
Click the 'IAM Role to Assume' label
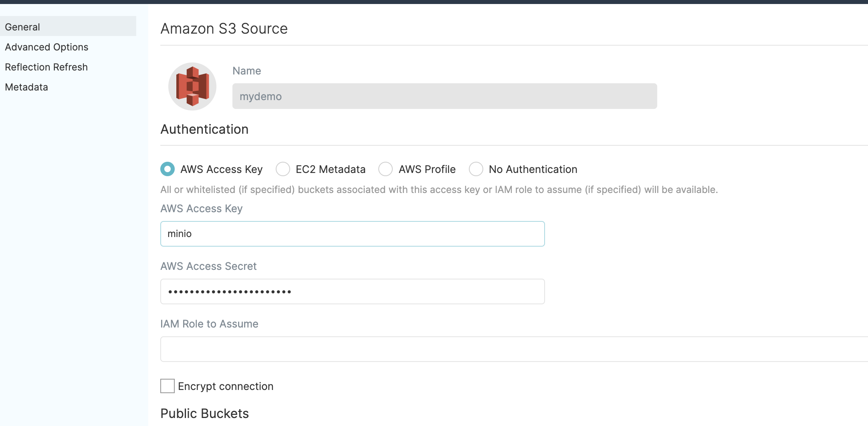tap(209, 324)
